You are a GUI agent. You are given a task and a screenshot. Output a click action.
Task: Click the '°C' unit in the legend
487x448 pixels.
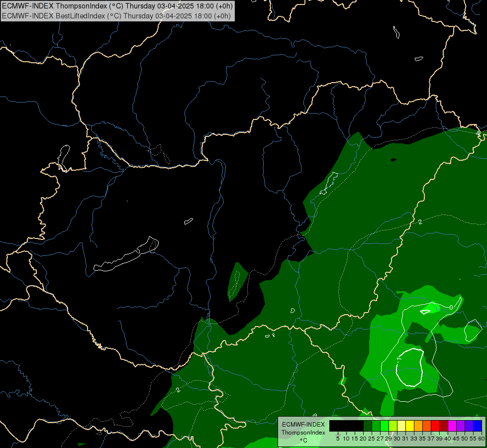[304, 441]
